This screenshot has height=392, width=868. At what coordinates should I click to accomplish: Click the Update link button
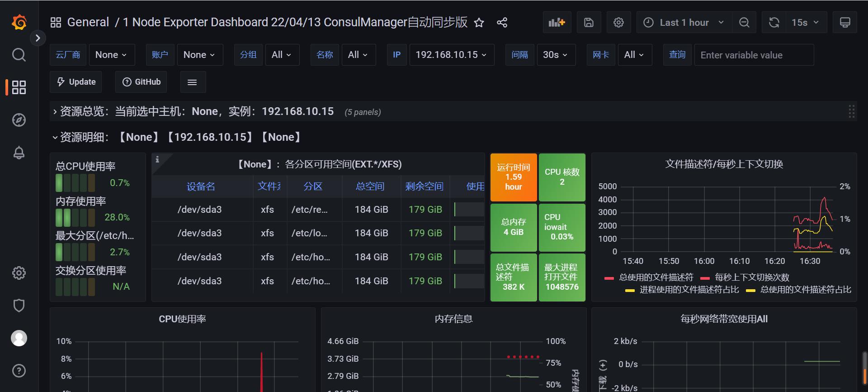coord(76,82)
